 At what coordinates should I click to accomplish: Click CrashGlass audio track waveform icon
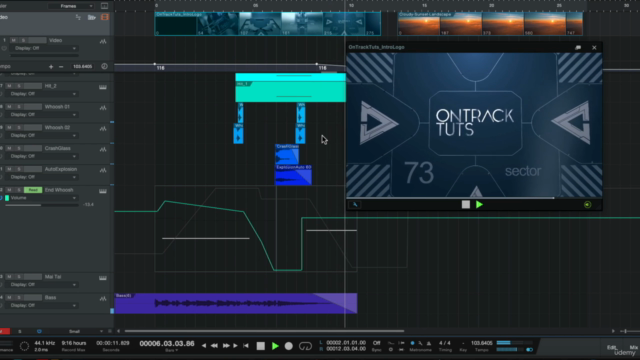pyautogui.click(x=103, y=149)
